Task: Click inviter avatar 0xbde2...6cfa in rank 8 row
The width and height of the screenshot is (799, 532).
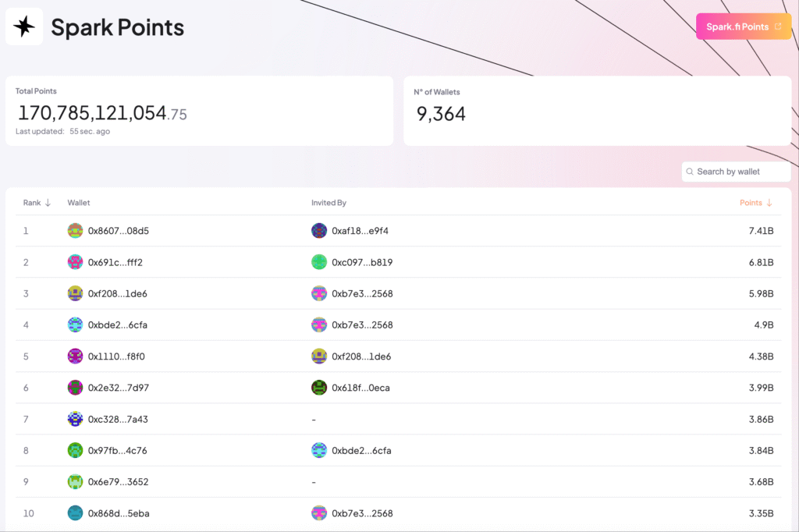Action: coord(319,450)
